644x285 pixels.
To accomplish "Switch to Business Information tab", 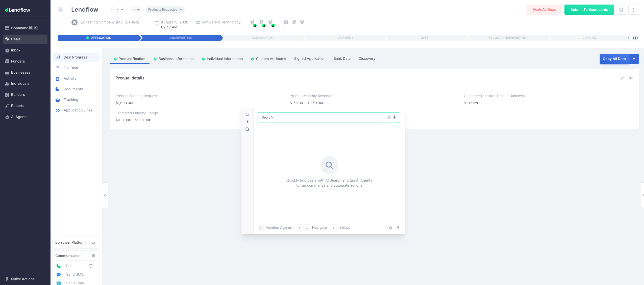I will pos(174,59).
